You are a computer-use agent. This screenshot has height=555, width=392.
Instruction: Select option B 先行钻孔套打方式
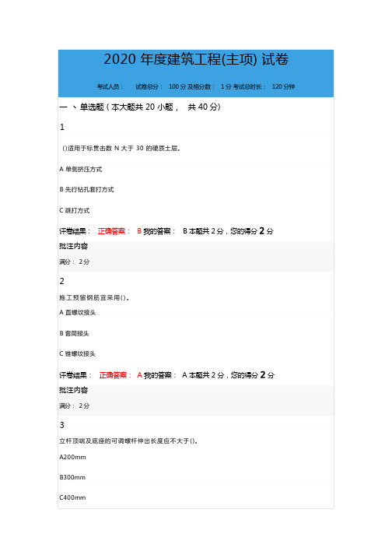point(86,190)
